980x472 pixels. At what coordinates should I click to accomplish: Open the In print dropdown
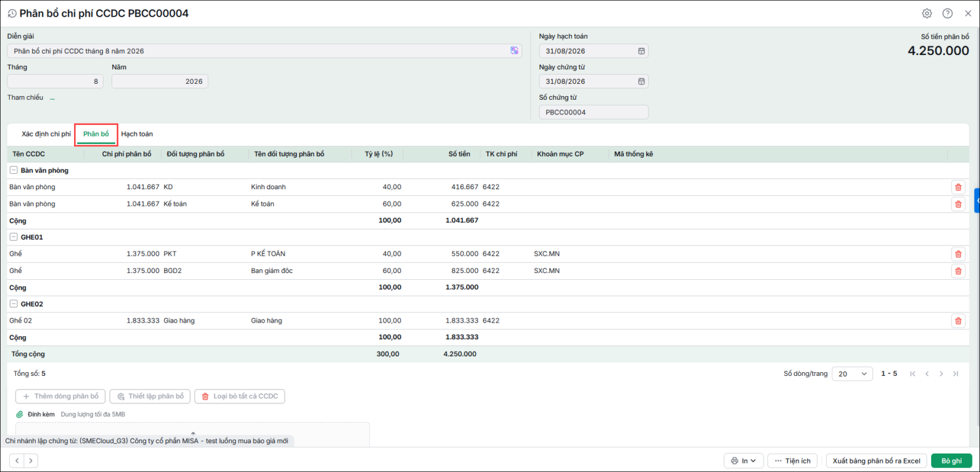[744, 461]
